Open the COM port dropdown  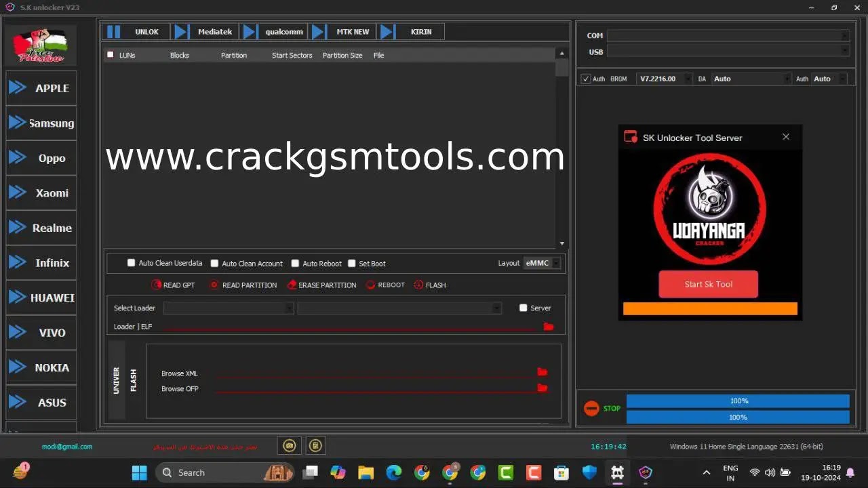tap(728, 36)
